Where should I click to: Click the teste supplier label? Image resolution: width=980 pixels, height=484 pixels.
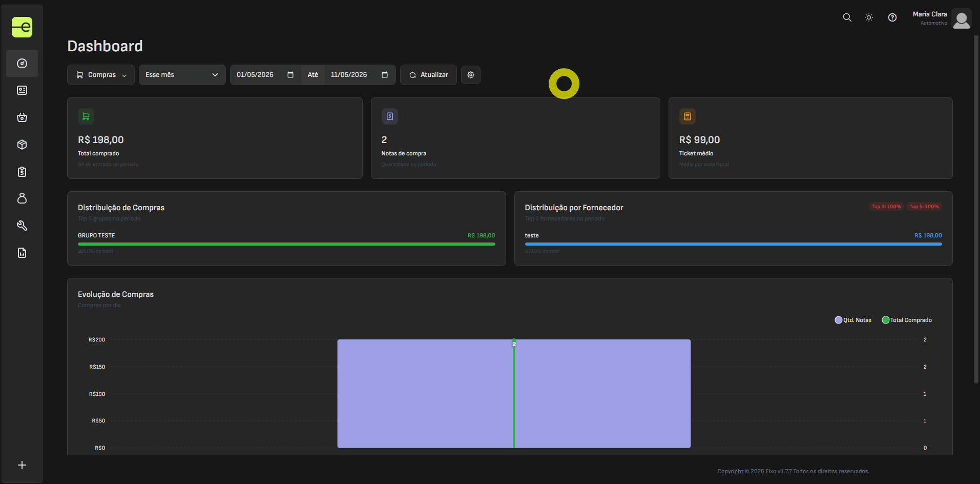pyautogui.click(x=532, y=235)
